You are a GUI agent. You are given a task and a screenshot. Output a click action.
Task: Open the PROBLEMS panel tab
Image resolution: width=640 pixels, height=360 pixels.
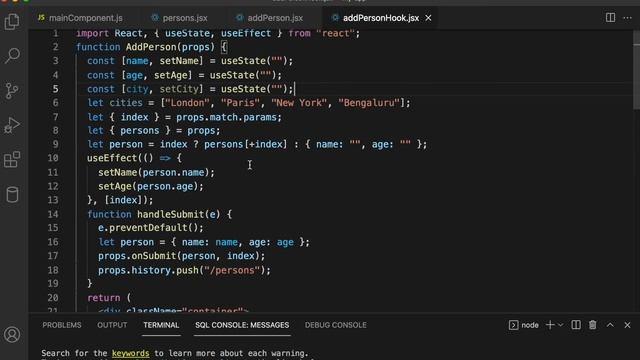[62, 325]
